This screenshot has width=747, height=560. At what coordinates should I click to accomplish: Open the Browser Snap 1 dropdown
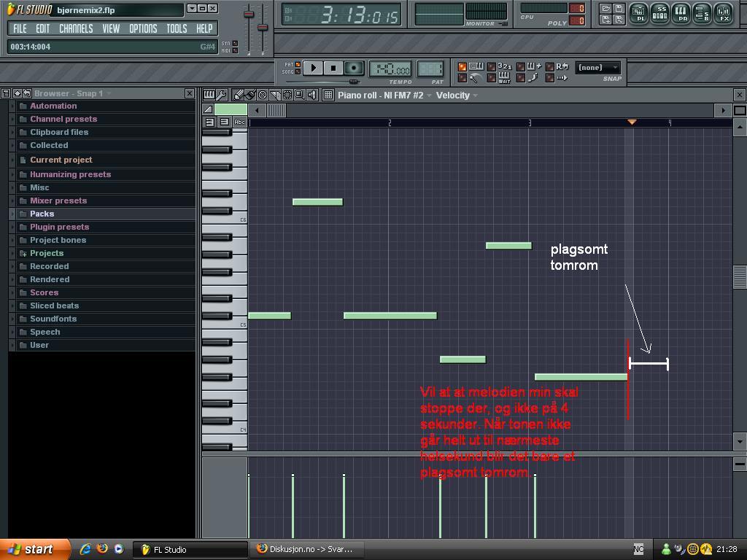[72, 93]
